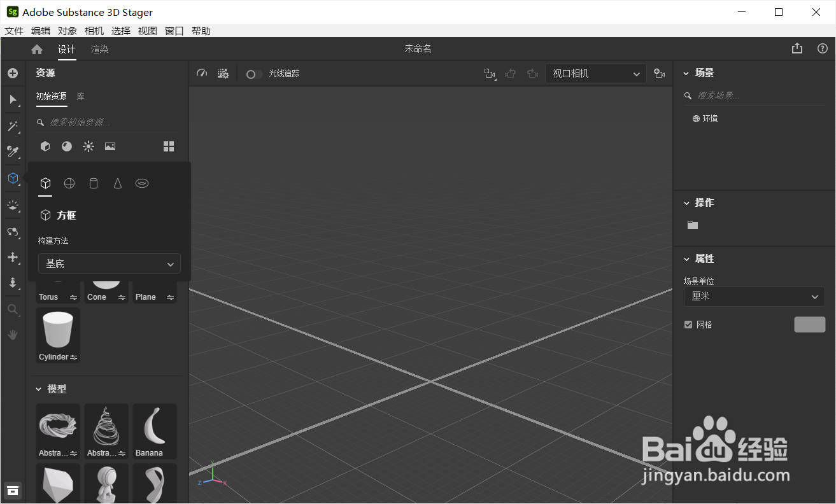Select the ground plane horizon tool
836x504 pixels.
13,205
